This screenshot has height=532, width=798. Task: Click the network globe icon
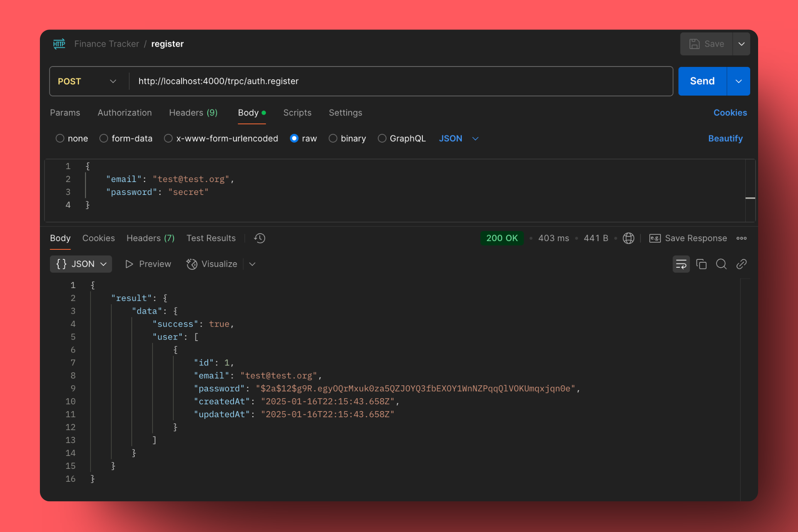[628, 238]
